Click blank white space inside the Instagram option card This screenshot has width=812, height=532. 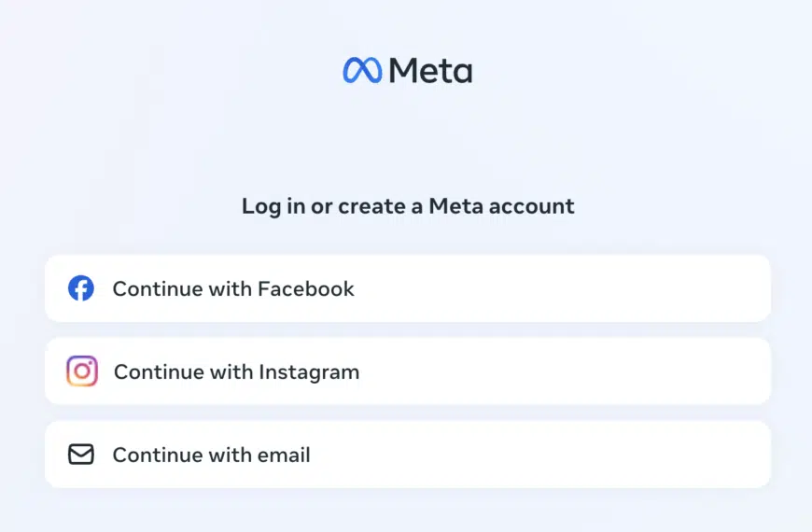(569, 371)
